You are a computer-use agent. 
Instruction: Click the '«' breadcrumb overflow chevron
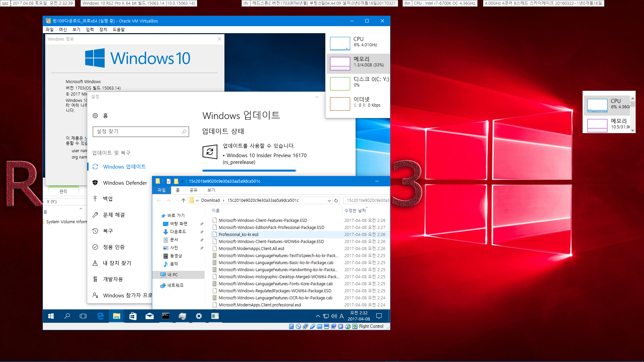(198, 200)
